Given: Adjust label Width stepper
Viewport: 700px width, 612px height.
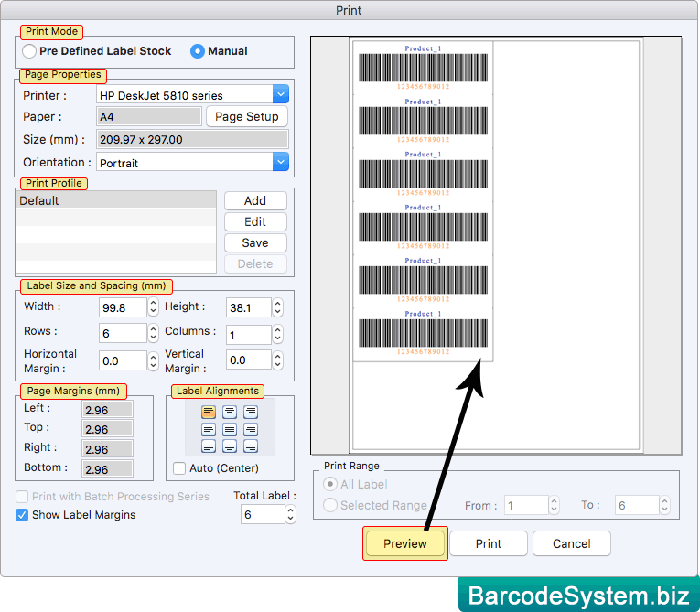Looking at the screenshot, I should (x=154, y=307).
